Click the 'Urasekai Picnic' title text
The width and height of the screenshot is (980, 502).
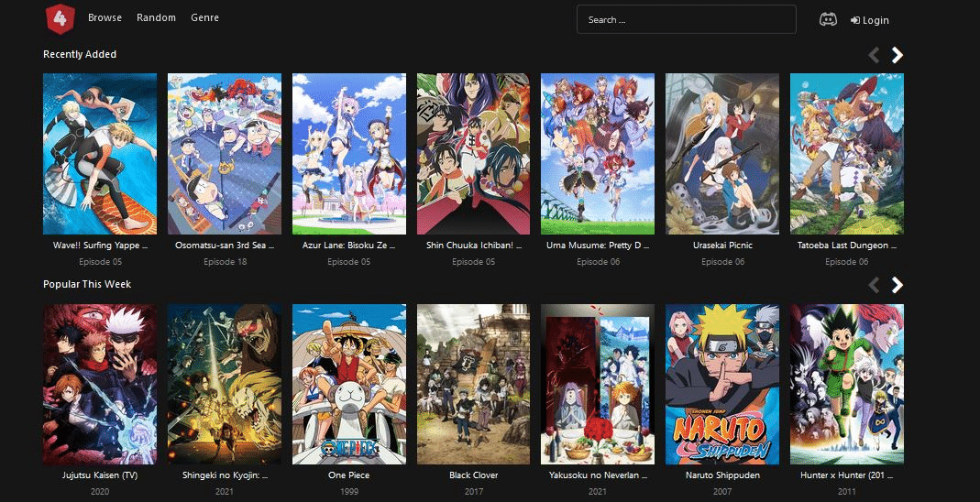[x=722, y=246]
